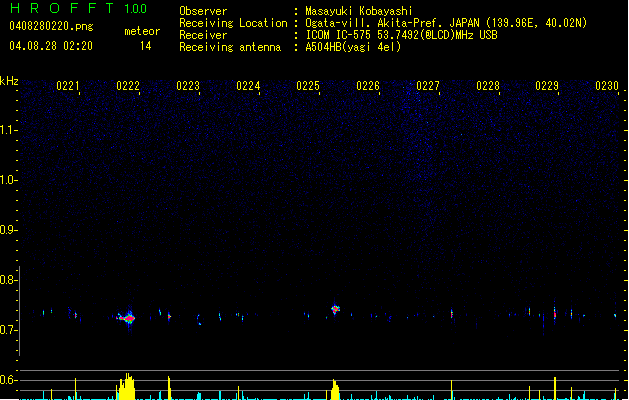
Task: Click the yellow power peak under the 0225 echo
Action: [335, 390]
